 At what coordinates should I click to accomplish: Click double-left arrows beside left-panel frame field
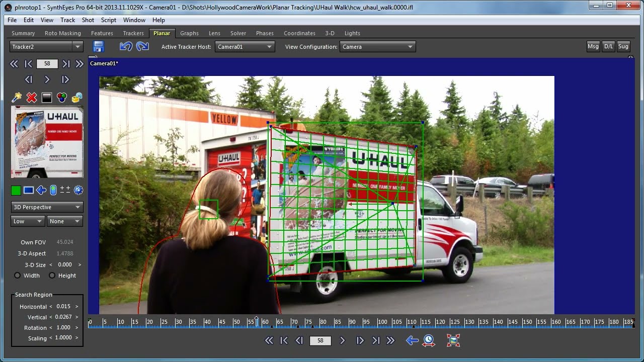[14, 64]
